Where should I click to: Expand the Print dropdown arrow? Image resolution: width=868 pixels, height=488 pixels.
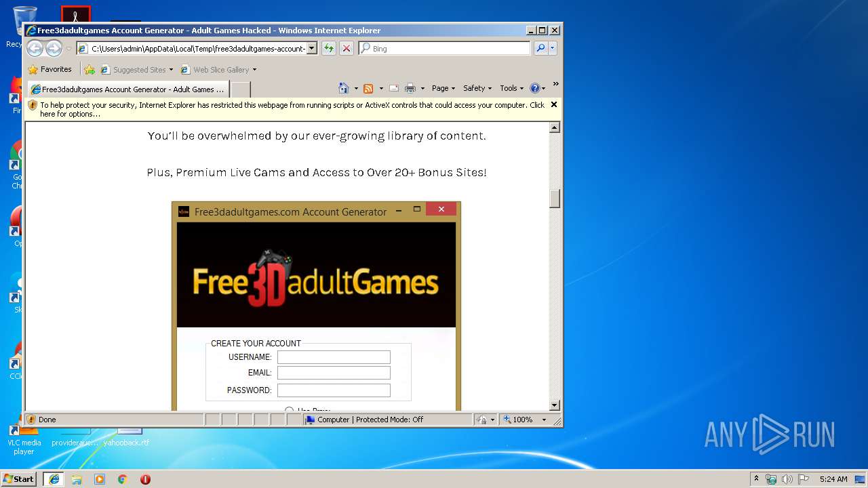click(x=422, y=88)
